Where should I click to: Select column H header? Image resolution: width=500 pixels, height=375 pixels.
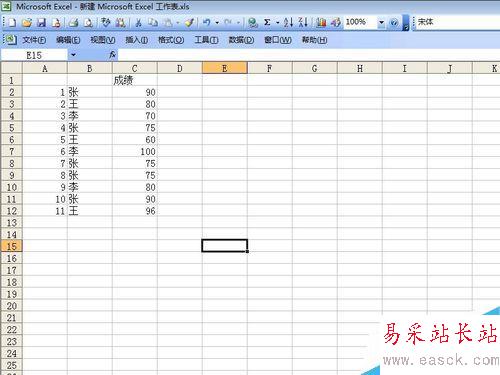point(360,69)
